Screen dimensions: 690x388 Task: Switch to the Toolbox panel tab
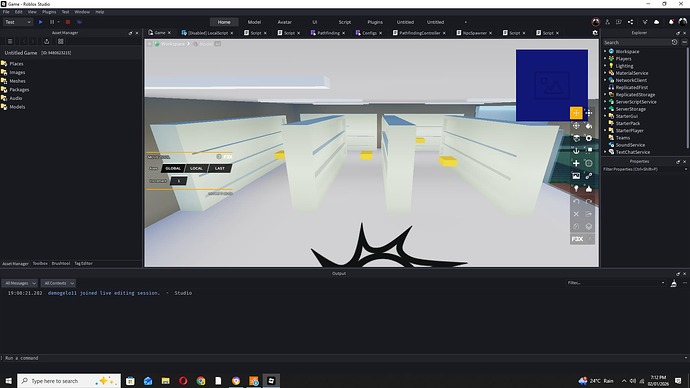pos(40,264)
